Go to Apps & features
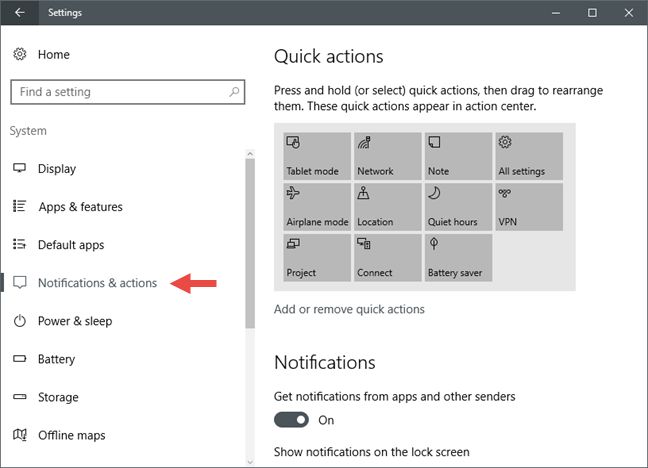The width and height of the screenshot is (648, 468). pyautogui.click(x=81, y=207)
